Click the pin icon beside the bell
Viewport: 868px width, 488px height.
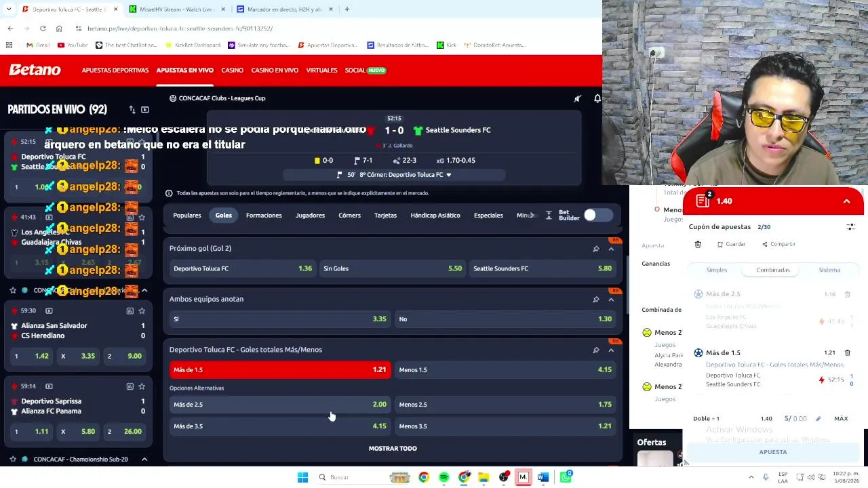[578, 98]
